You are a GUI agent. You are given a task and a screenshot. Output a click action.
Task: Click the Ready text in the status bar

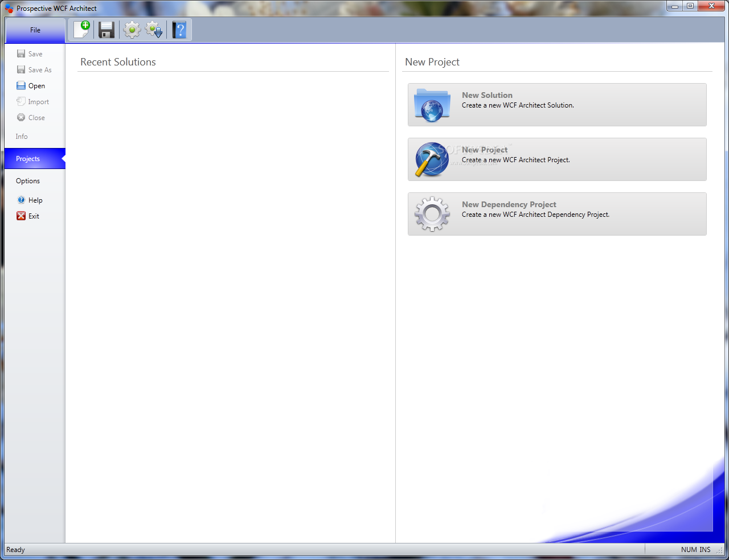coord(15,550)
